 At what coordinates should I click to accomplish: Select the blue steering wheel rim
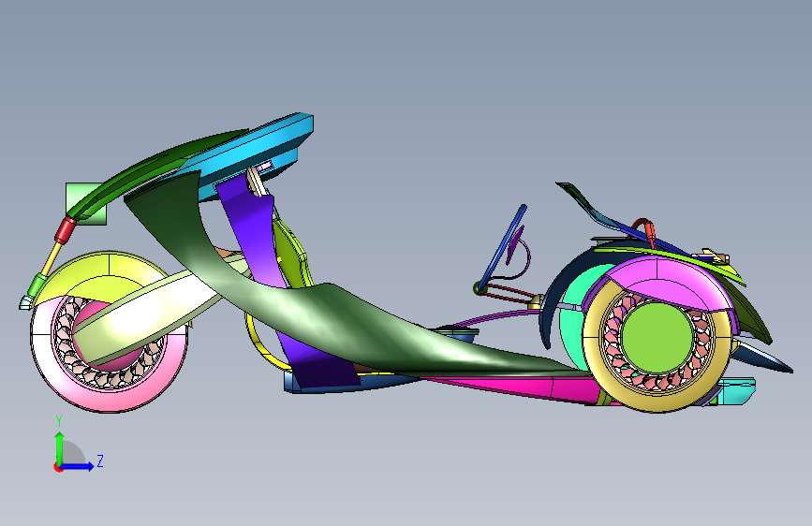point(502,247)
